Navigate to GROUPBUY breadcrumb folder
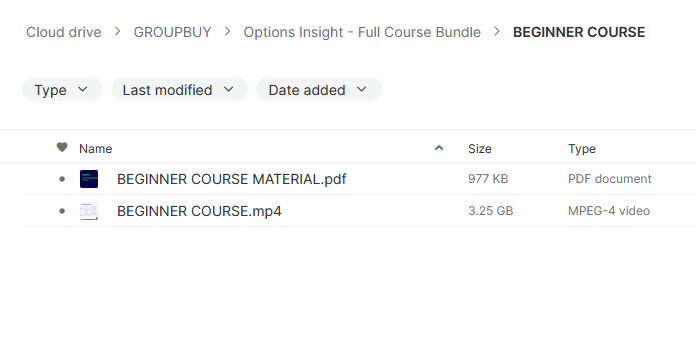 172,32
